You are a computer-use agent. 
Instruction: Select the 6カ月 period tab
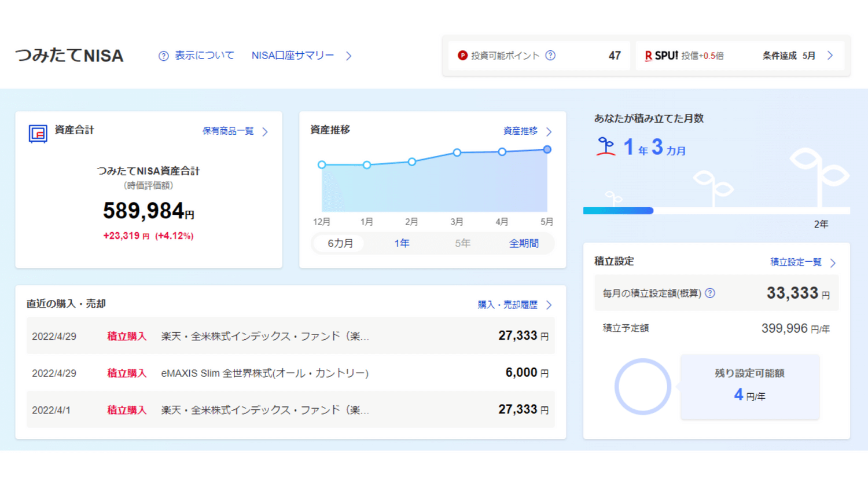pos(340,244)
